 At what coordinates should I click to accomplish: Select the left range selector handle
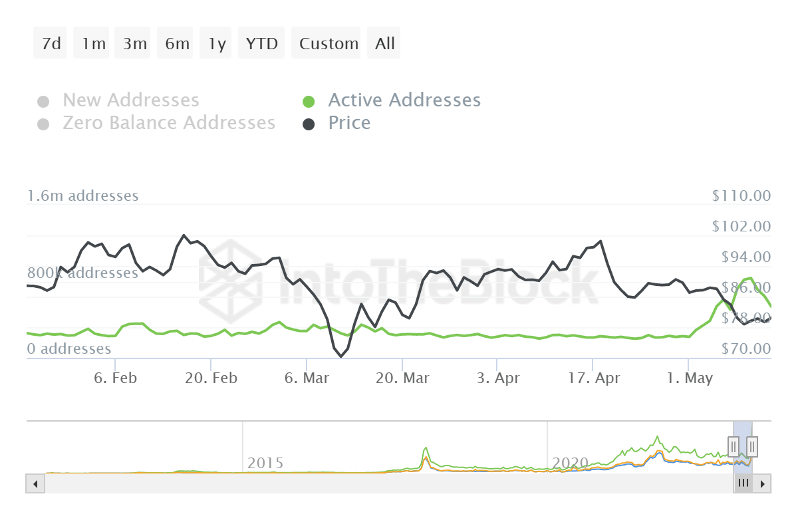coord(733,446)
